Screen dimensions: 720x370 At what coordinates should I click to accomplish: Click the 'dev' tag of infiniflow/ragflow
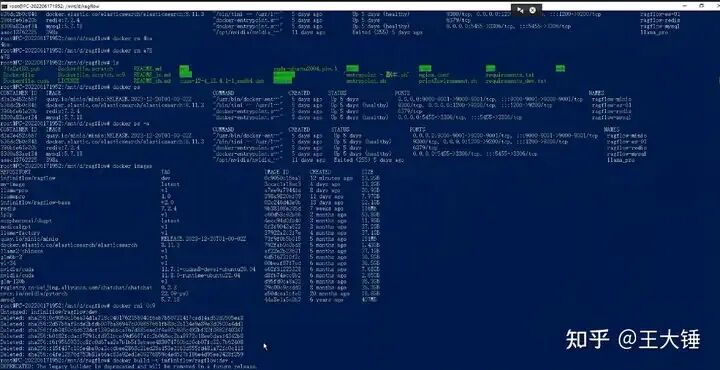(x=166, y=178)
